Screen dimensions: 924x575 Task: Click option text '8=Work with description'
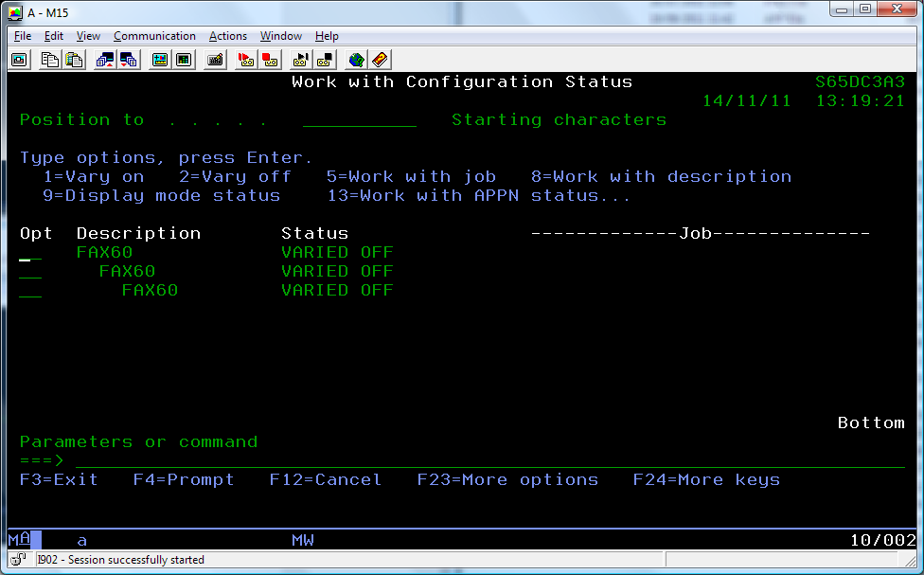661,177
